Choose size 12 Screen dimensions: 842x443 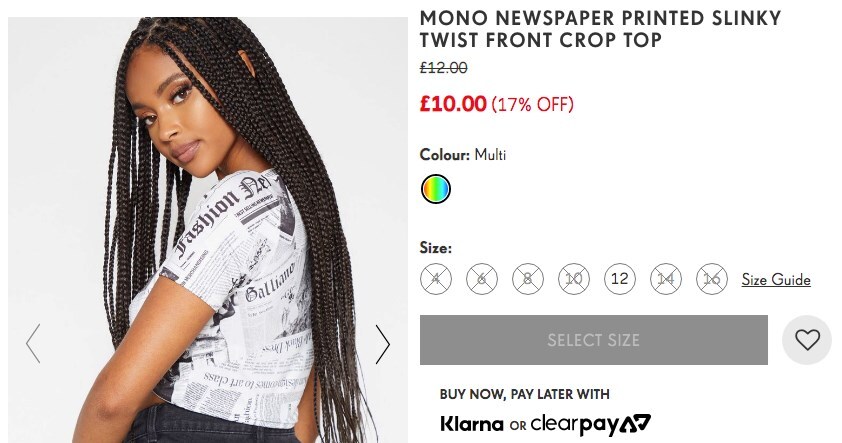coord(620,279)
